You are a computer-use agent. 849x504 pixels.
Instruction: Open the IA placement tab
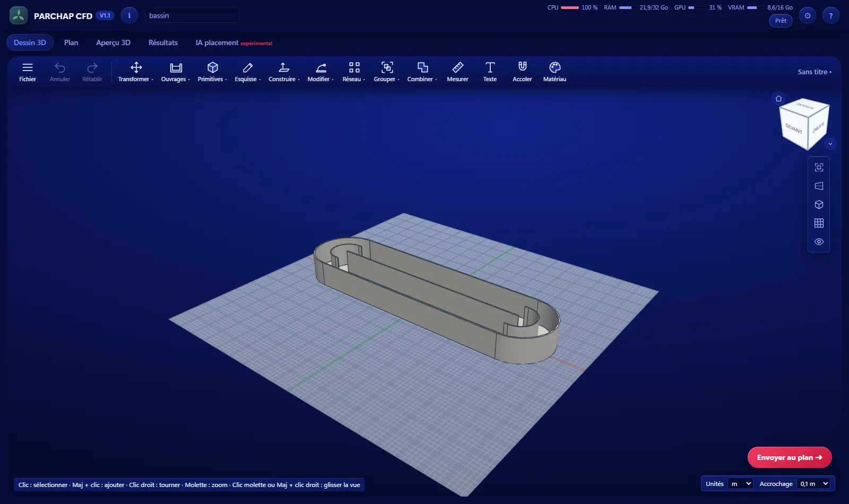coord(233,42)
